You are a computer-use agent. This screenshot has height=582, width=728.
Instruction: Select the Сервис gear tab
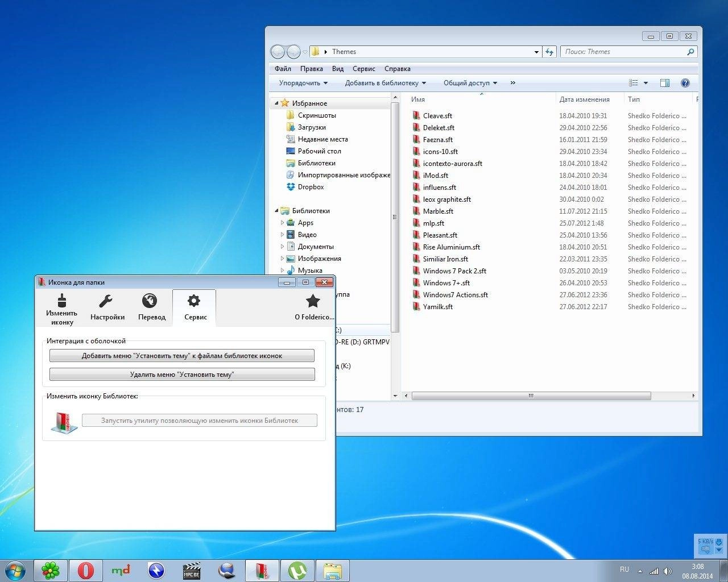tap(195, 309)
